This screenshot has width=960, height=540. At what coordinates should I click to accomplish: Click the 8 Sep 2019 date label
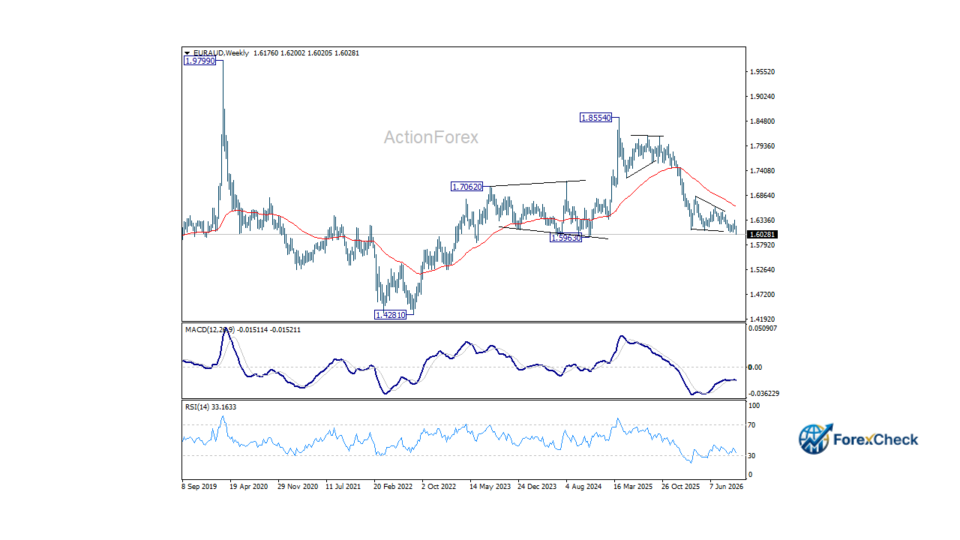[199, 487]
